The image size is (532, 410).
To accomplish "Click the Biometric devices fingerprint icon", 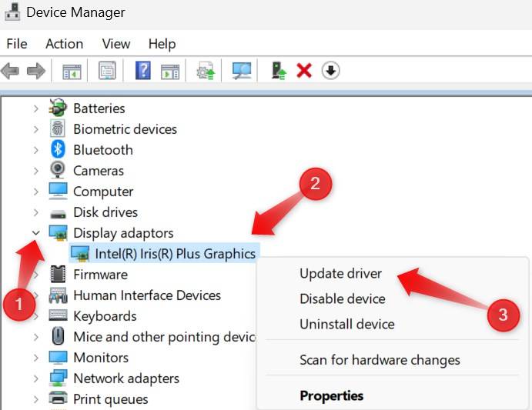I will (58, 129).
